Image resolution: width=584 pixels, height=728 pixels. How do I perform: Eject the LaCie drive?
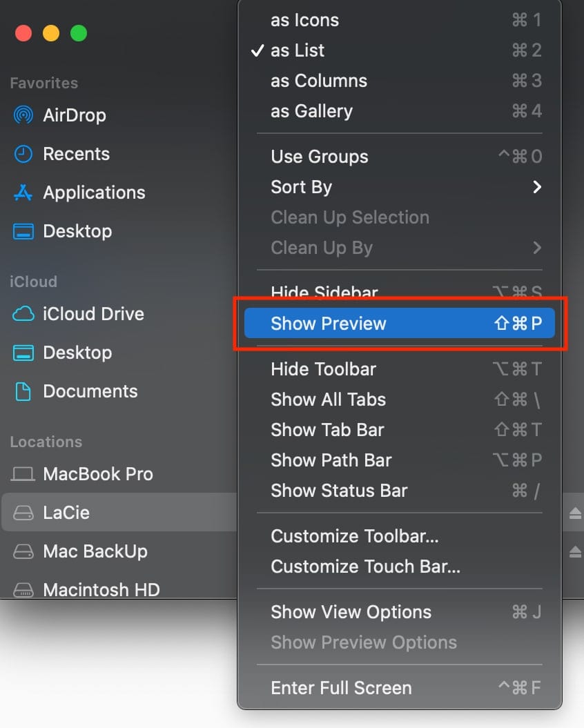(x=575, y=513)
